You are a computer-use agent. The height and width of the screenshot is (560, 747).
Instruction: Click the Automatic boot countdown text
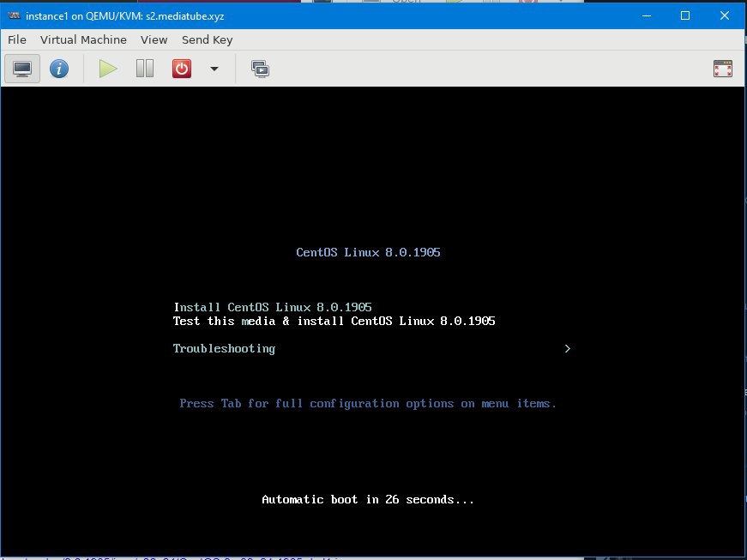pos(368,499)
